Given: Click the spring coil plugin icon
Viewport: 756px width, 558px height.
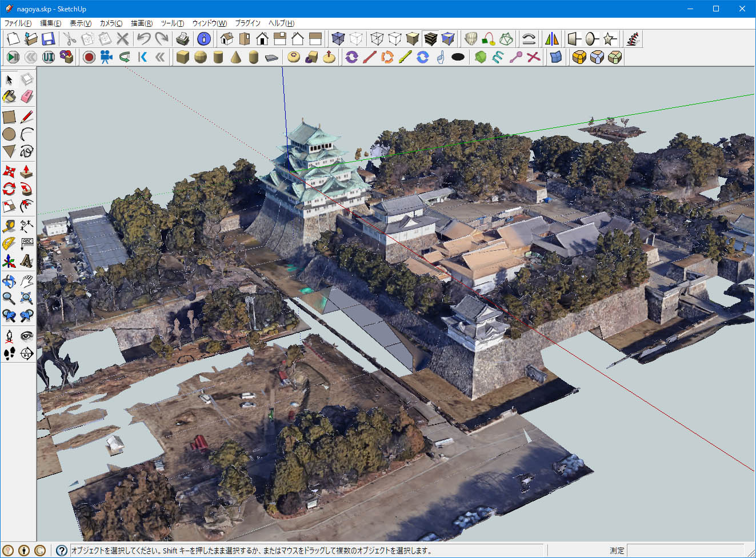Looking at the screenshot, I should (x=633, y=39).
